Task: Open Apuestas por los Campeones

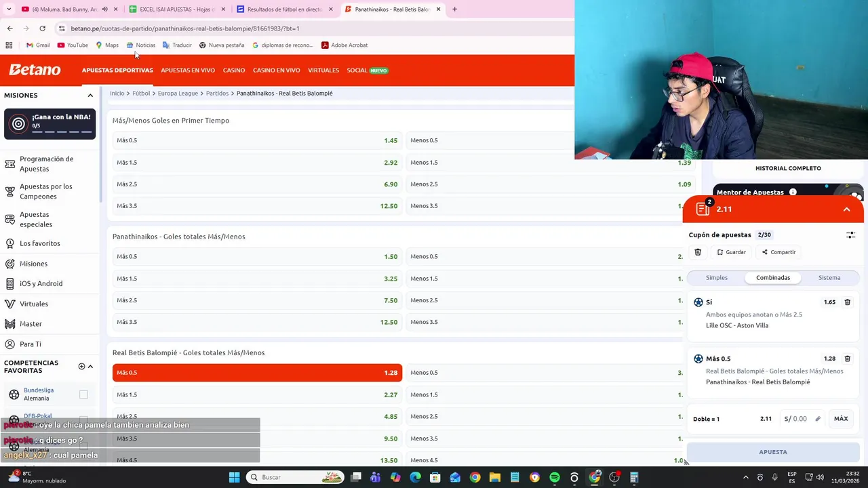Action: point(49,191)
